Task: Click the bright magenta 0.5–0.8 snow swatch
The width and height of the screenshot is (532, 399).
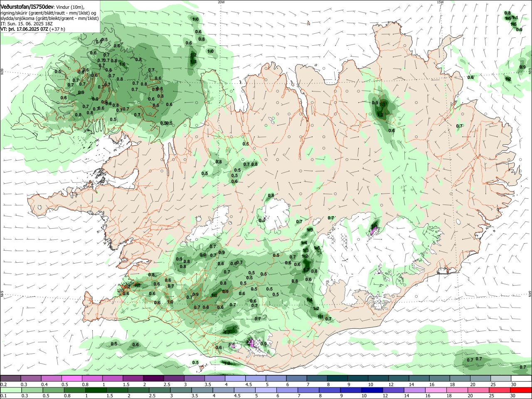Action: click(x=72, y=378)
